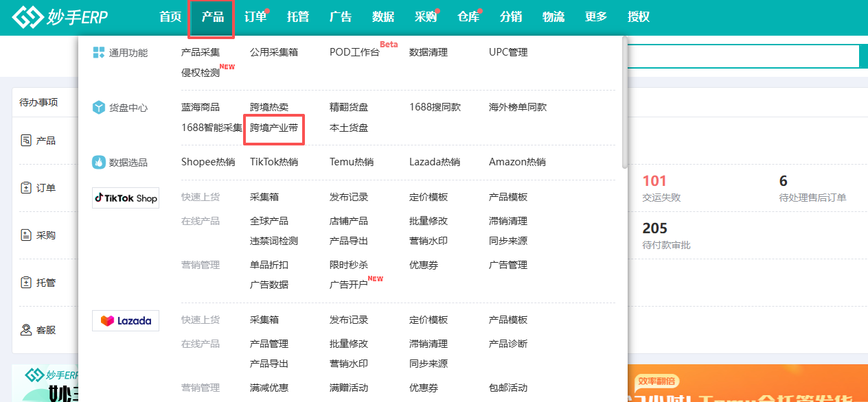The image size is (868, 402).
Task: Open Lazada 产品诊断 entry
Action: 508,344
